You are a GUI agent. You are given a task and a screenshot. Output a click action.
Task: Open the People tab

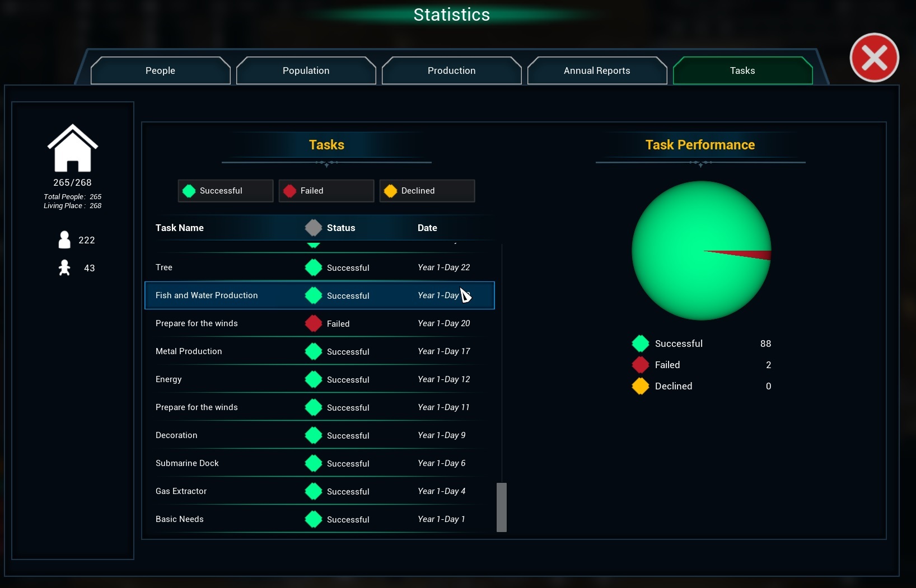click(x=160, y=70)
